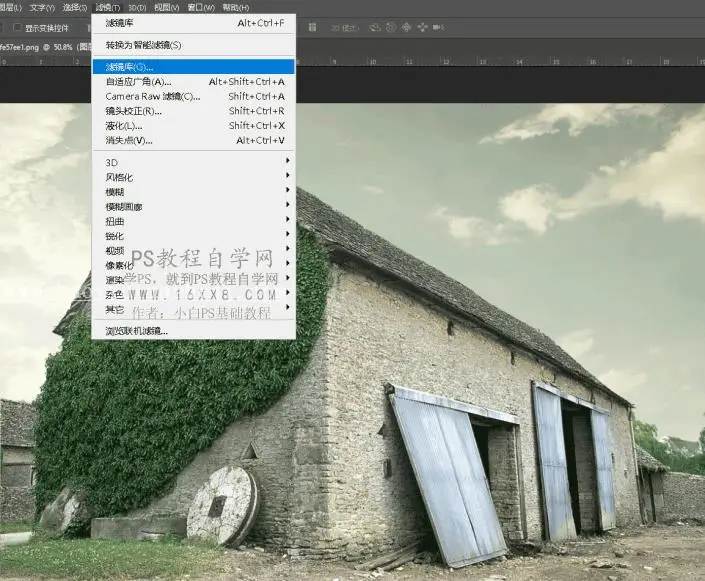Open the 选择(S) menu

(75, 7)
